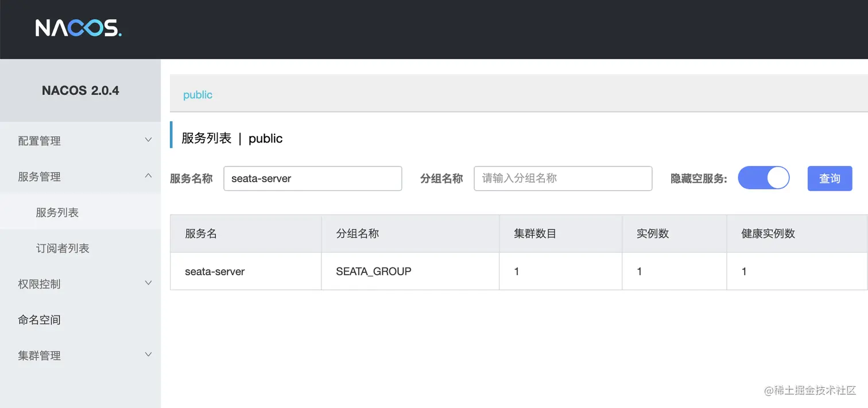The height and width of the screenshot is (408, 868).
Task: Expand the 配置管理 menu chevron
Action: pos(148,140)
